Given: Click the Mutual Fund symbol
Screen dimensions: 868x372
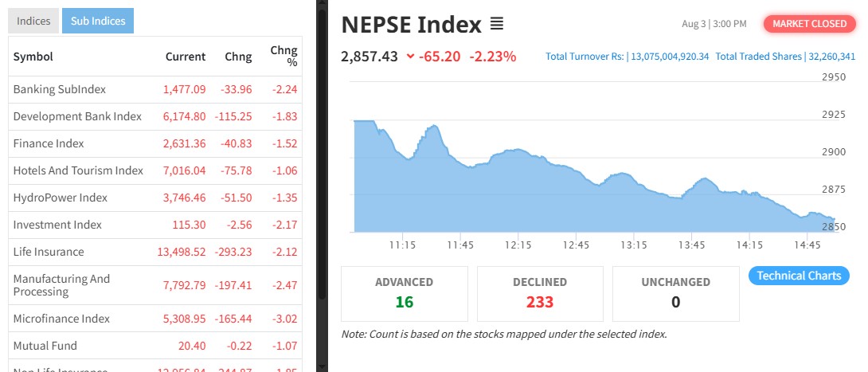Looking at the screenshot, I should point(43,346).
